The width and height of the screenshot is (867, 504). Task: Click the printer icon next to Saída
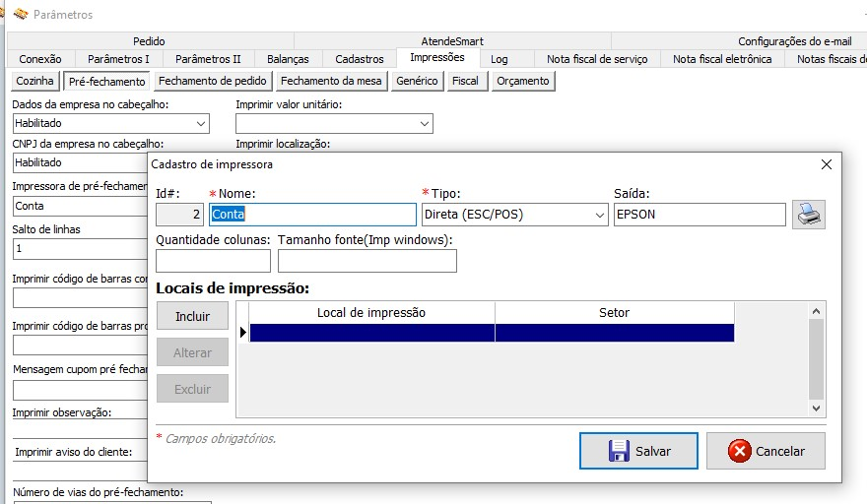tap(809, 215)
